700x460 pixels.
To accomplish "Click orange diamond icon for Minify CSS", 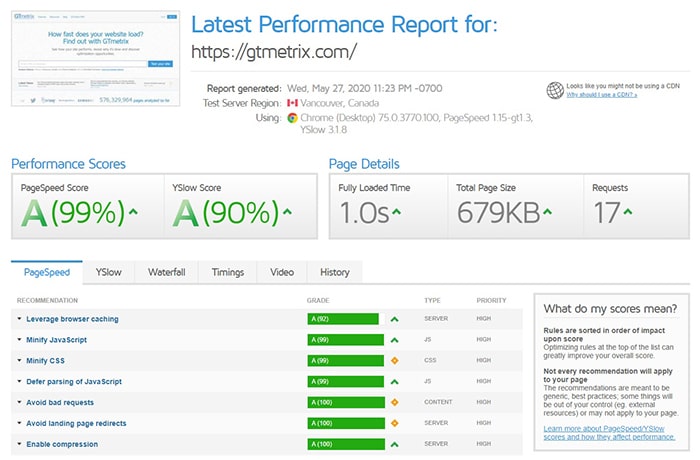I will pyautogui.click(x=395, y=360).
